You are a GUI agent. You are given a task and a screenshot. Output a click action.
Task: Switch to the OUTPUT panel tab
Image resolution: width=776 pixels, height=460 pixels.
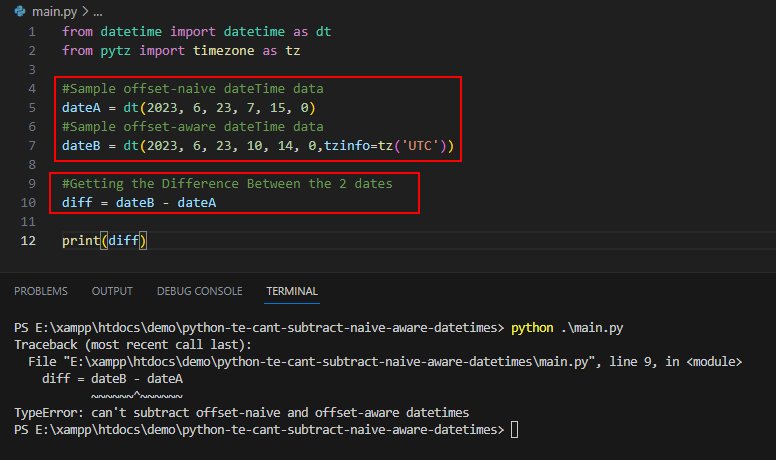click(112, 291)
